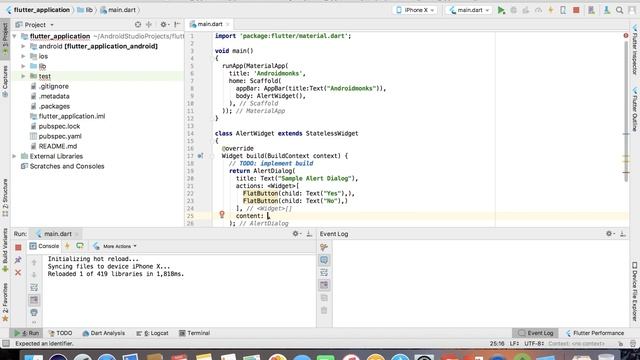
Task: Expand the lib folder in the project tree
Action: click(23, 66)
